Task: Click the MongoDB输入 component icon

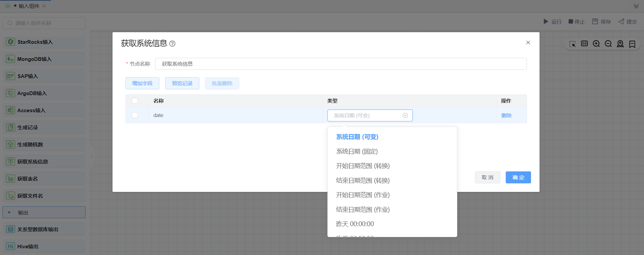Action: tap(10, 59)
